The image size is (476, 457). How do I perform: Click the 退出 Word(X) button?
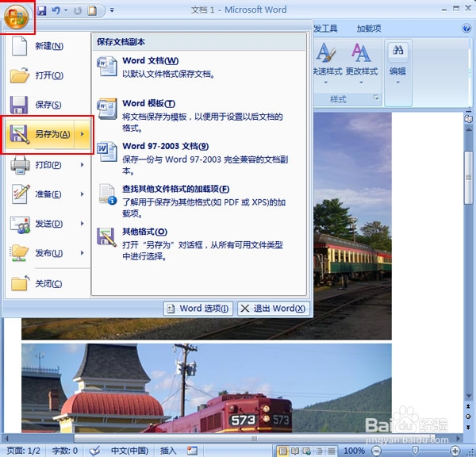[x=273, y=309]
